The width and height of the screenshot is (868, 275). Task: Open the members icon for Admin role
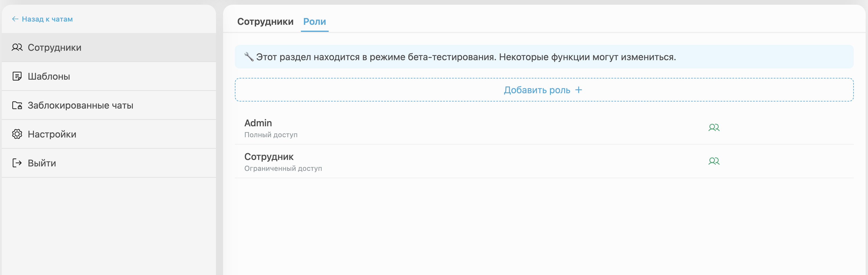click(714, 127)
